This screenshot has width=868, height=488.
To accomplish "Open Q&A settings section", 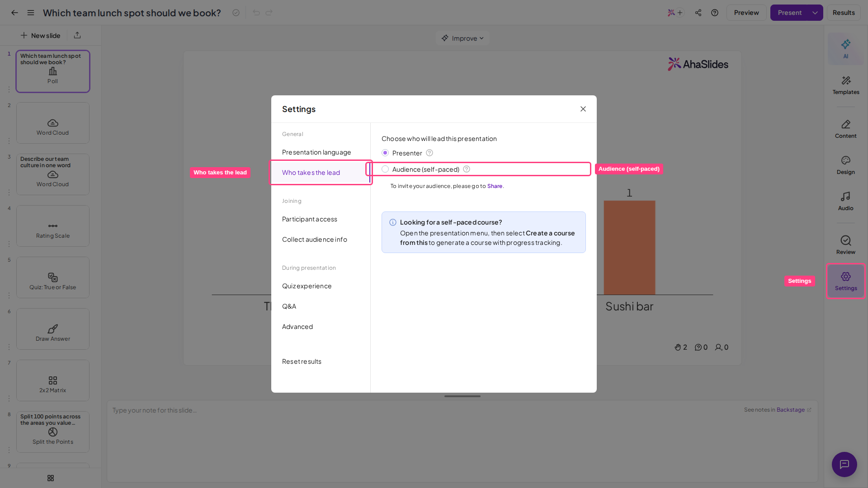I will pyautogui.click(x=321, y=306).
